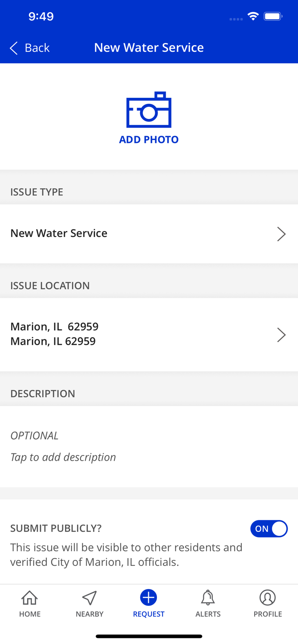Open the Profile person icon
The height and width of the screenshot is (644, 298).
[267, 597]
